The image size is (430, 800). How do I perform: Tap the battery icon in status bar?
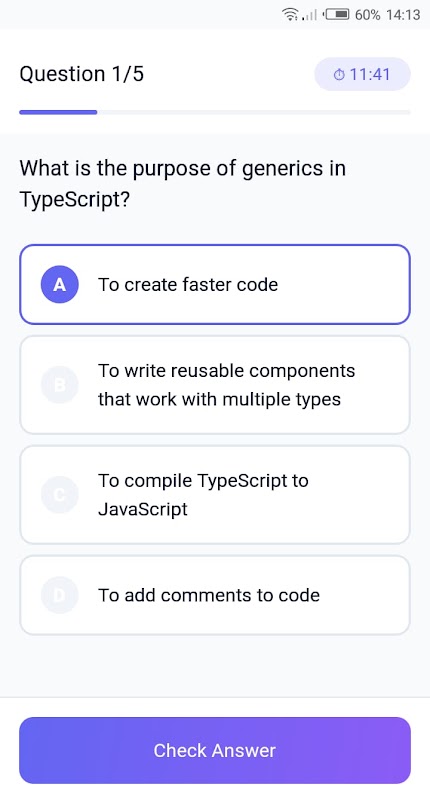pos(336,14)
